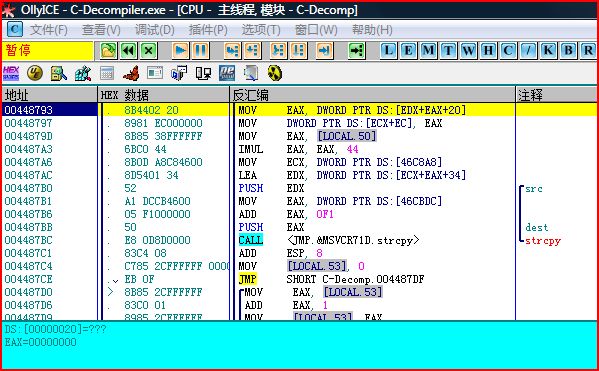Viewport: 599px width, 371px height.
Task: Open Call stack with K button
Action: pos(548,50)
